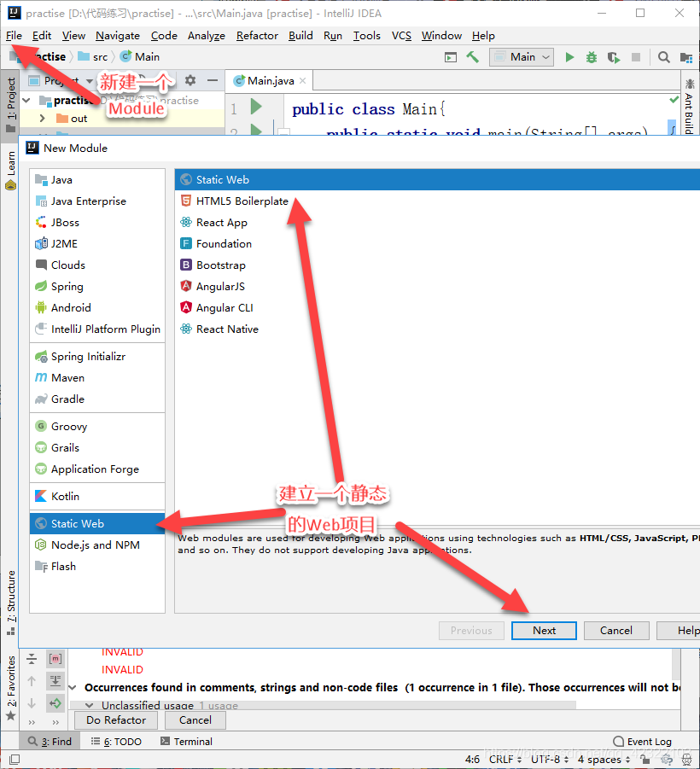Open the Navigate menu
Screen dimensions: 700x769
pyautogui.click(x=118, y=36)
